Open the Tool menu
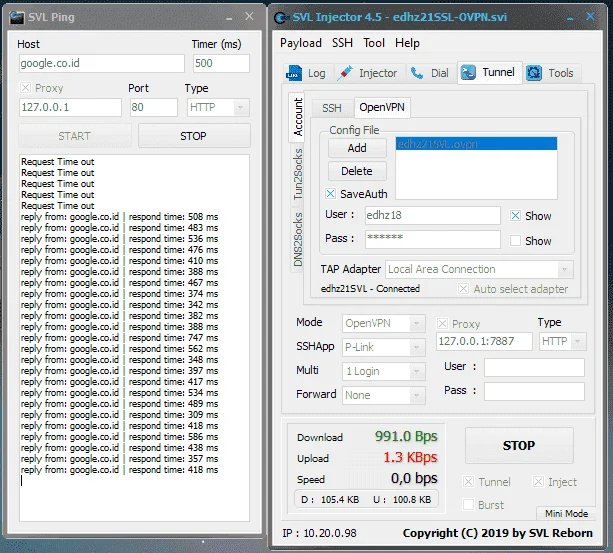The height and width of the screenshot is (553, 613). coord(374,43)
